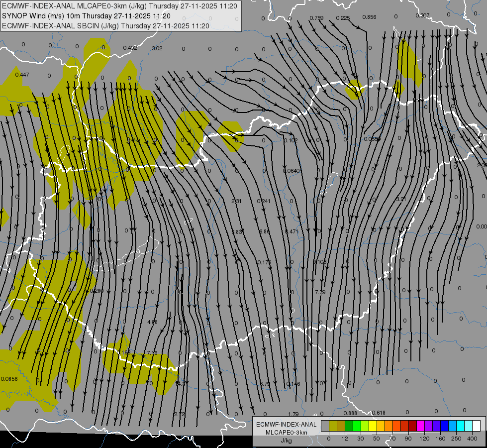Click the dark green legend swatch
The height and width of the screenshot is (448, 487).
point(349,426)
